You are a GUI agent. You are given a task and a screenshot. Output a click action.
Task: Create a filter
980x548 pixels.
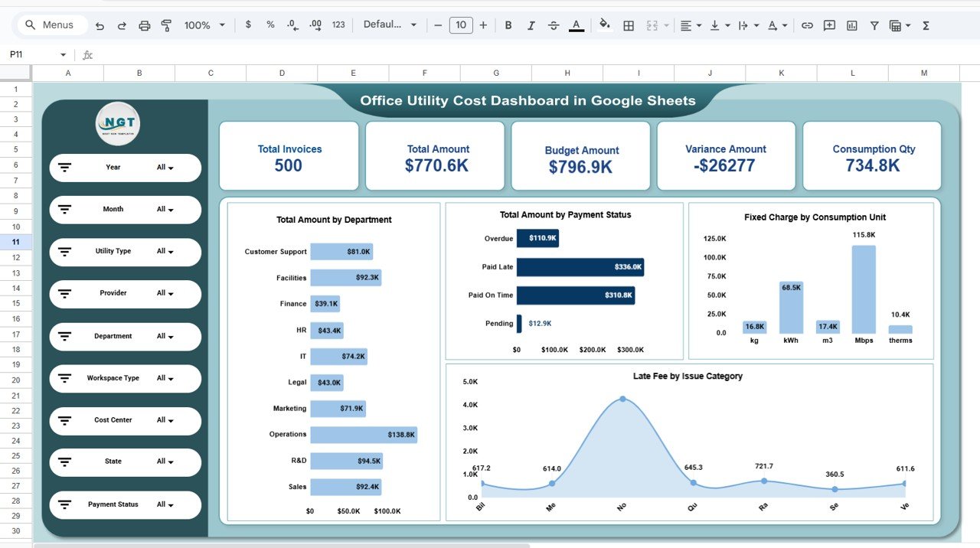click(874, 24)
